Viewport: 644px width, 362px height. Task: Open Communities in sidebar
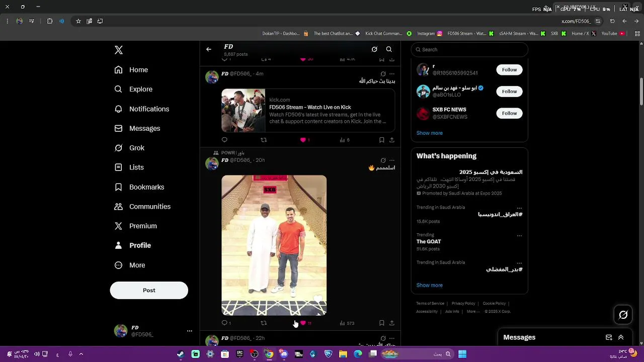point(142,207)
